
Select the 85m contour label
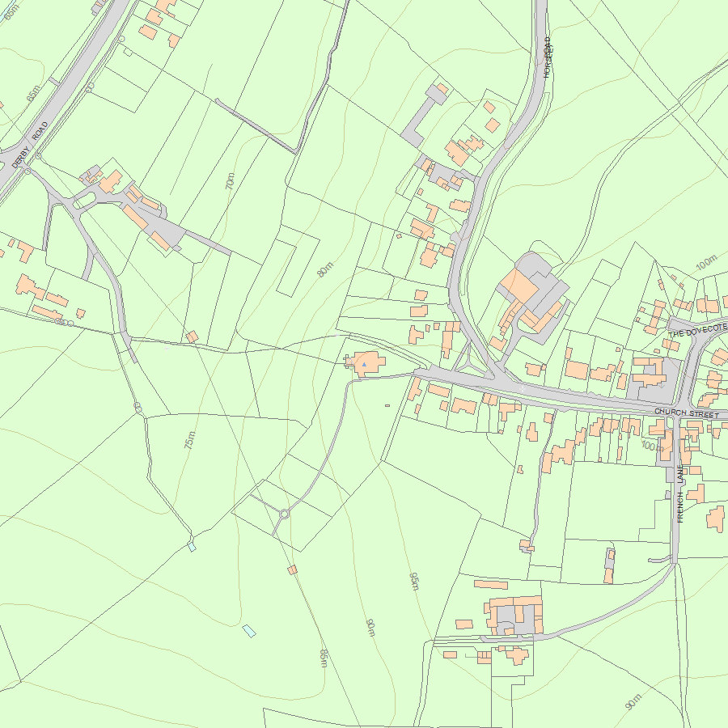pos(324,658)
